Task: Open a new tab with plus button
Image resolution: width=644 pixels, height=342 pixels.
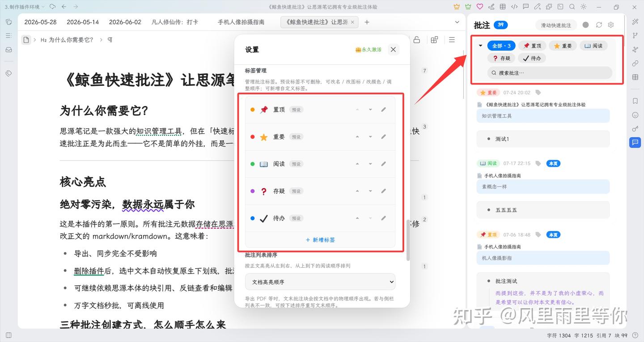Action: 367,22
